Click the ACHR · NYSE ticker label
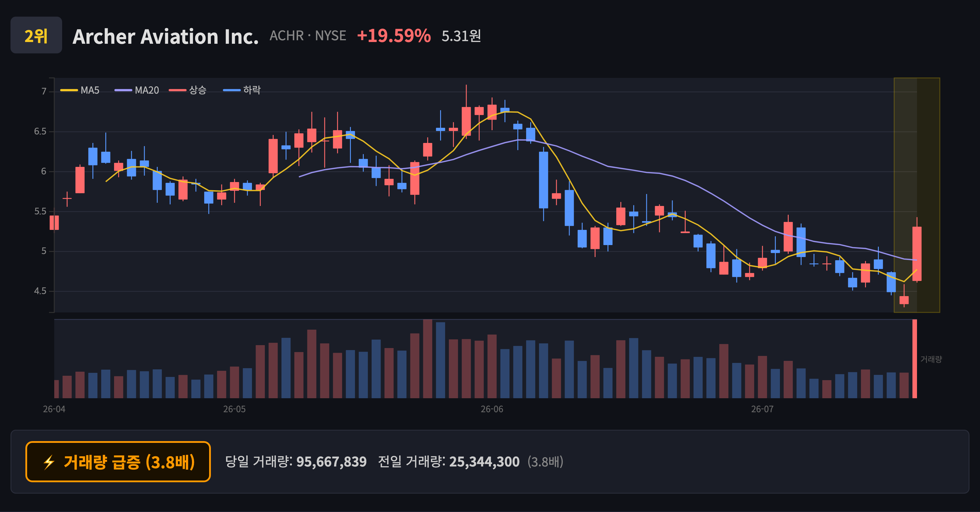 [308, 36]
